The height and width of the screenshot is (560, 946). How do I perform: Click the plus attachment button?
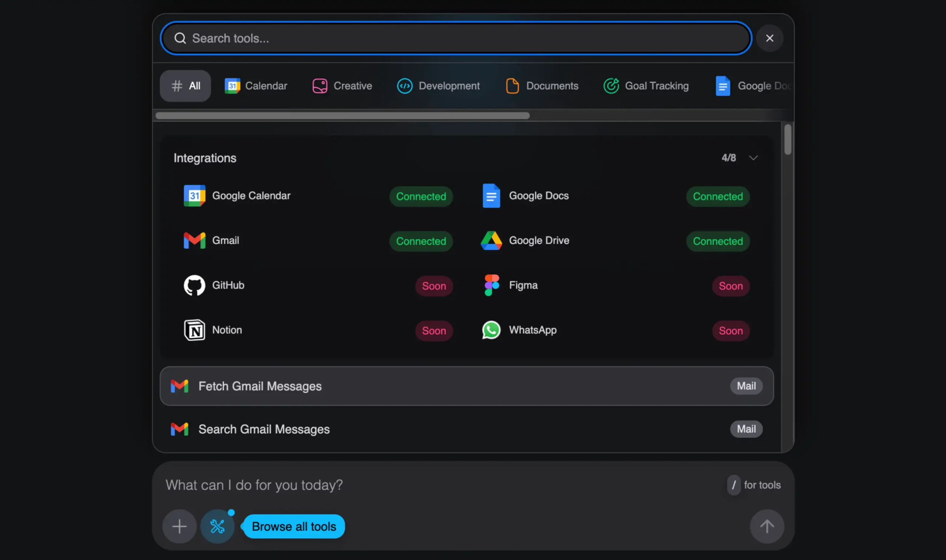[179, 526]
